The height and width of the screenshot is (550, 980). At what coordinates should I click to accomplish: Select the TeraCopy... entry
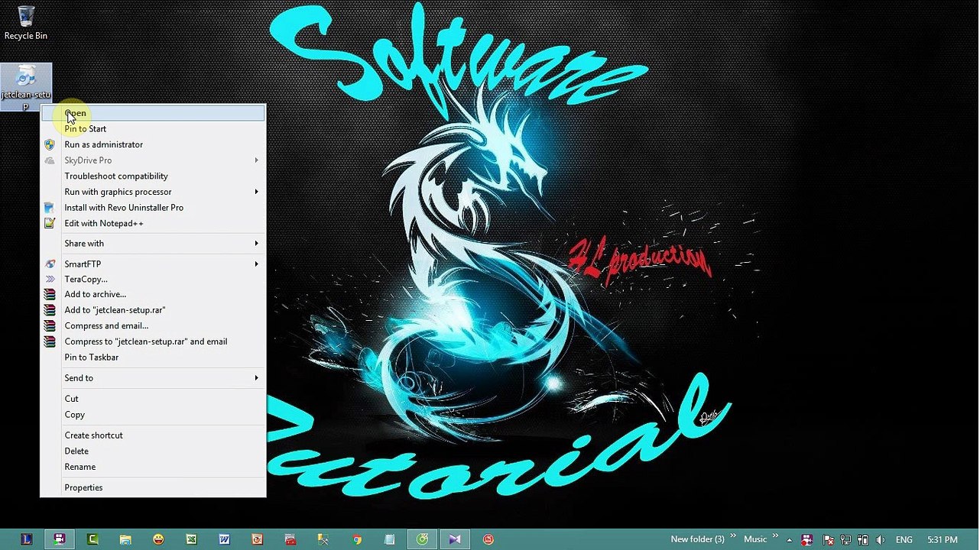pos(153,280)
